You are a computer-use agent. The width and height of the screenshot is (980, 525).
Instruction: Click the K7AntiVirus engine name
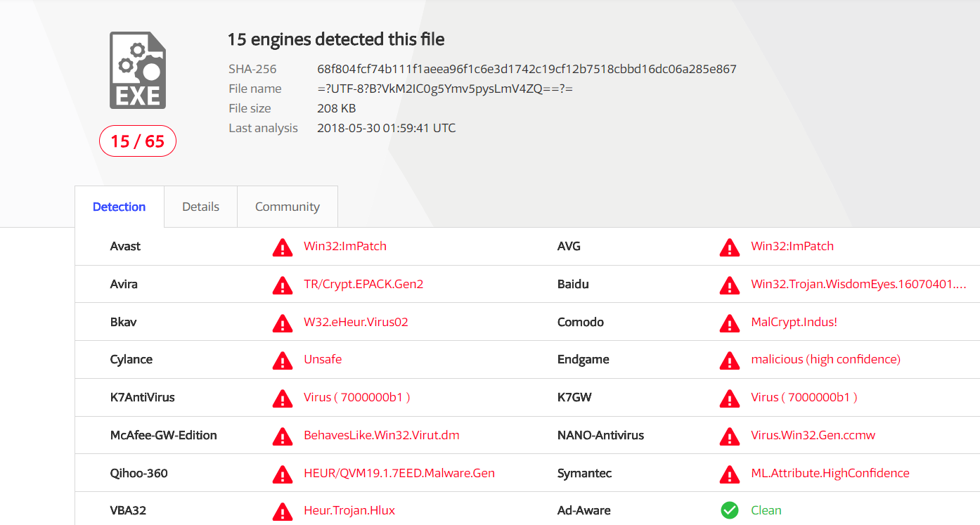(x=143, y=397)
